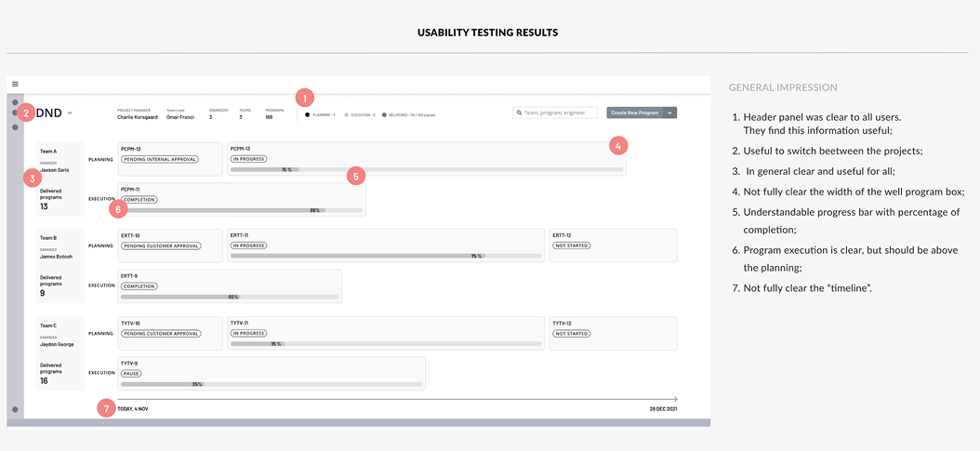Click the Pause badge on TYTV-9
Screen dimensions: 980x451
(x=131, y=374)
